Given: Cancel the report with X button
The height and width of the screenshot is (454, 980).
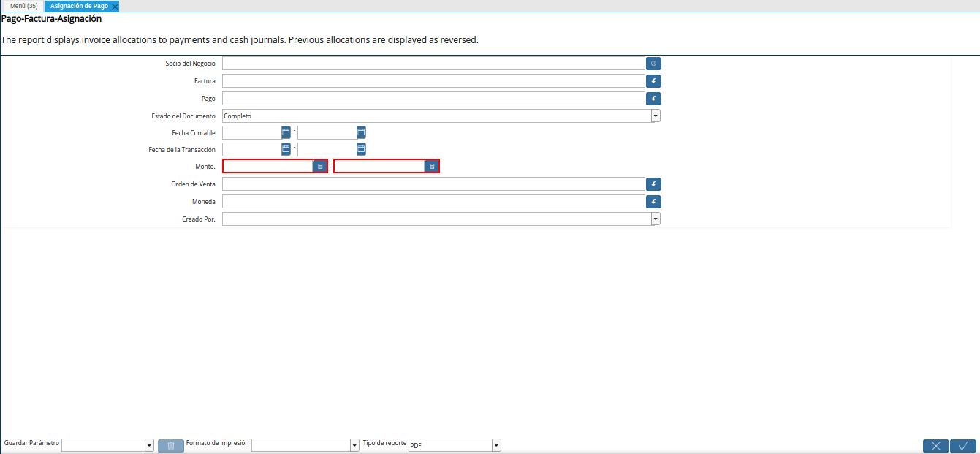Looking at the screenshot, I should point(936,446).
